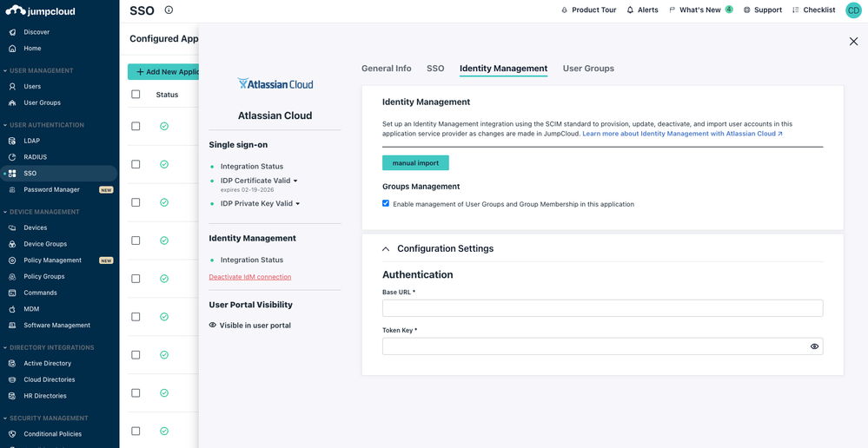
Task: Open What's New announcements
Action: click(700, 10)
